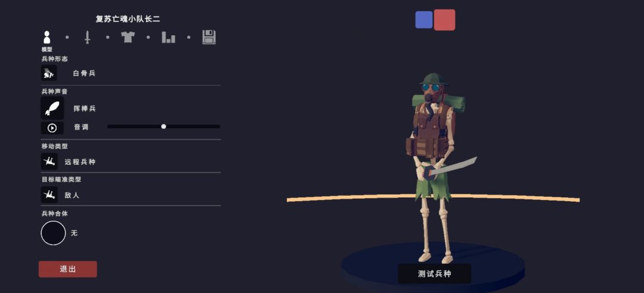Click the 测试兵种 test unit button

click(435, 274)
